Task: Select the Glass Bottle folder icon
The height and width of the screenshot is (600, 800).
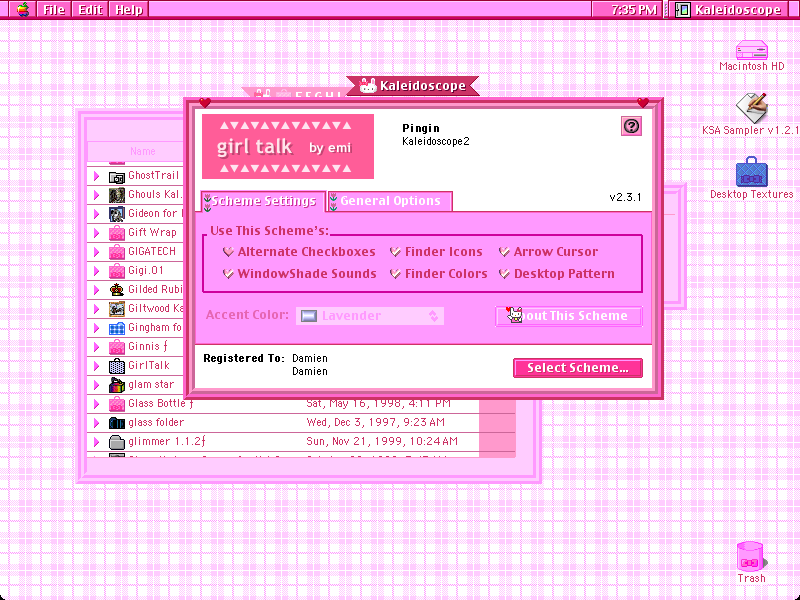Action: (117, 404)
